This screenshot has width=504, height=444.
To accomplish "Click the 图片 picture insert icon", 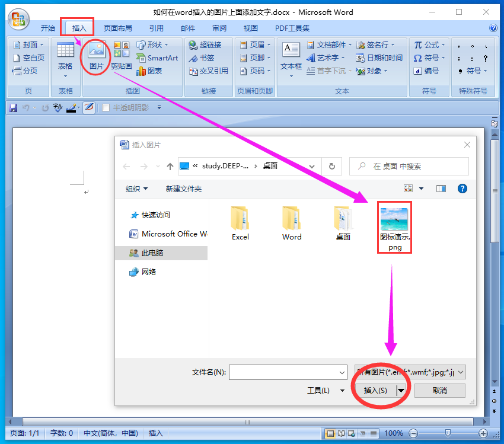I will (97, 56).
